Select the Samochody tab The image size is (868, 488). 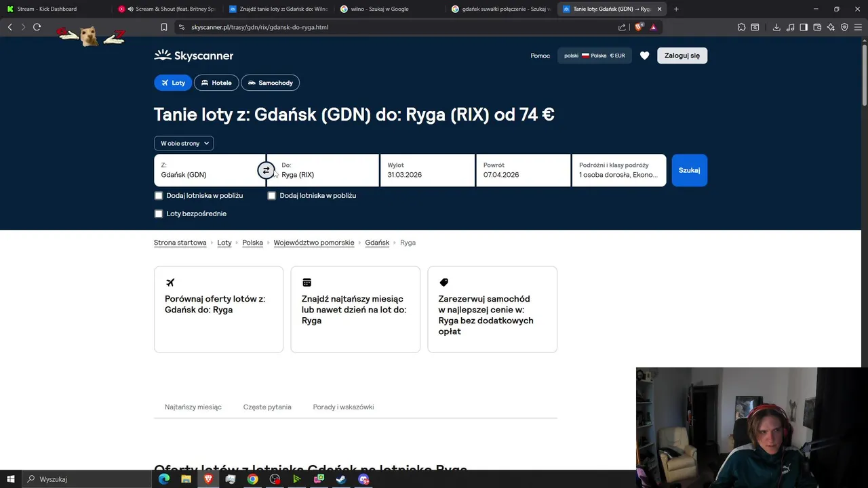(270, 83)
